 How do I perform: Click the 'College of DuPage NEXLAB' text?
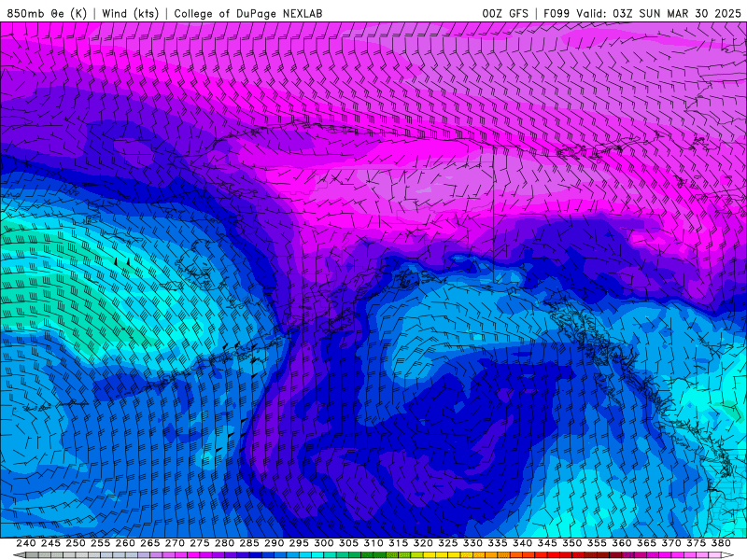pos(248,13)
